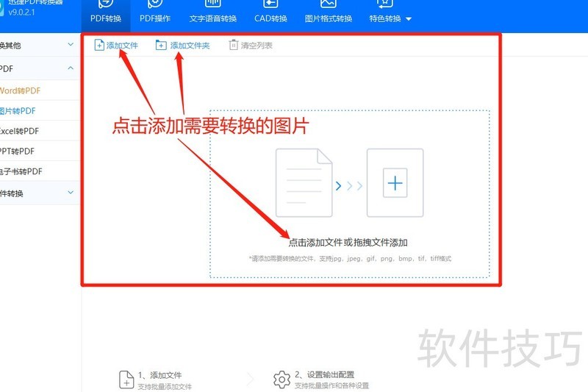
Task: Click the 清空列表 toolbar label
Action: (x=257, y=46)
